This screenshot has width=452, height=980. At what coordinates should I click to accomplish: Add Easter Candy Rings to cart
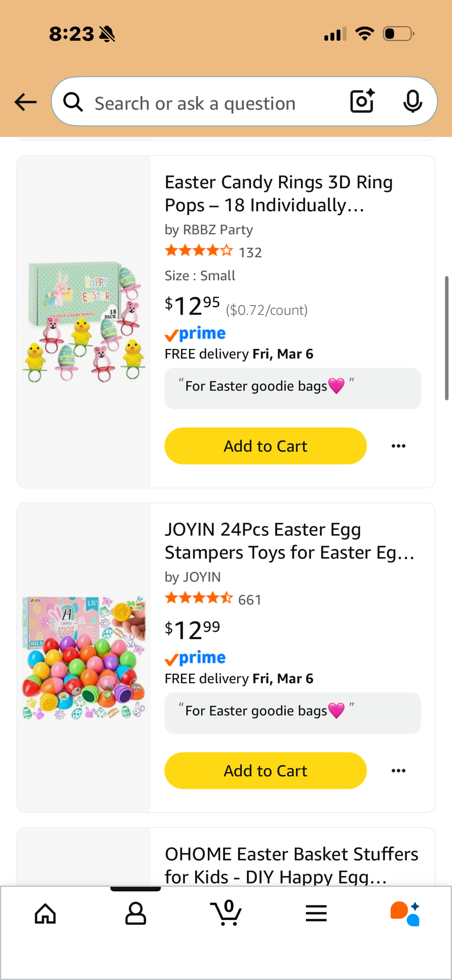coord(265,446)
